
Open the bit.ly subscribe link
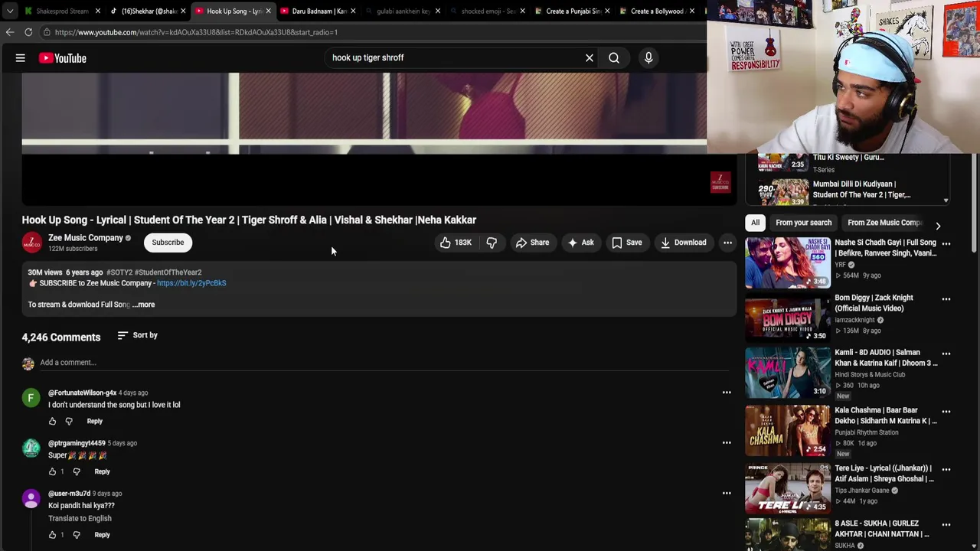tap(191, 283)
